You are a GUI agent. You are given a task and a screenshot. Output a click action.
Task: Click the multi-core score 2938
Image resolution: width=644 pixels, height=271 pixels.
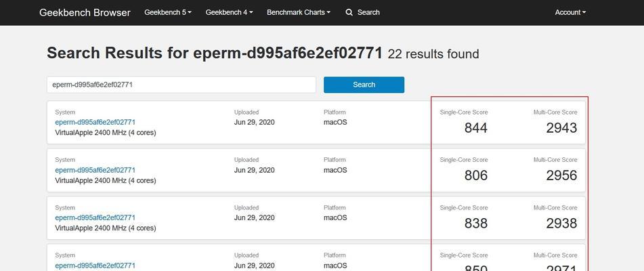(561, 224)
